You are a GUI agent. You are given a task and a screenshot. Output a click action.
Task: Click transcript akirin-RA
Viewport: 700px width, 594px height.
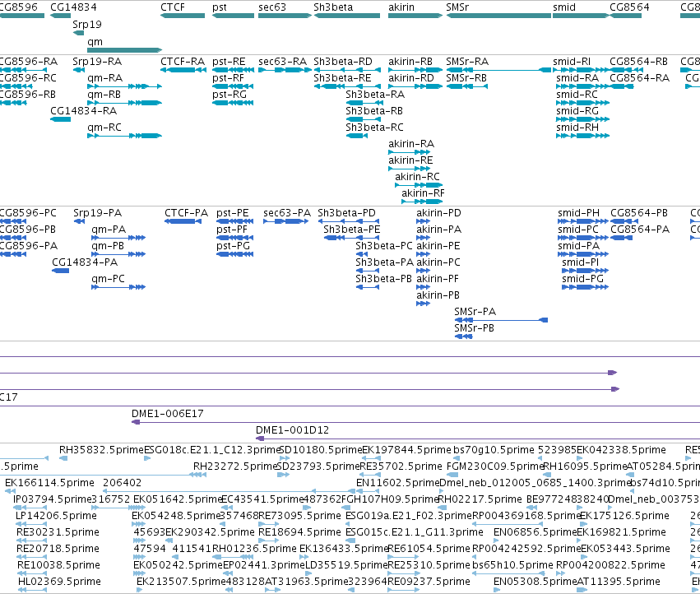pyautogui.click(x=410, y=152)
